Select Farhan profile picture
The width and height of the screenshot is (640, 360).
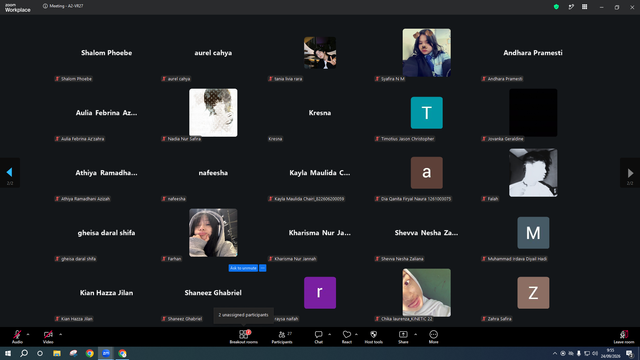[x=213, y=233]
